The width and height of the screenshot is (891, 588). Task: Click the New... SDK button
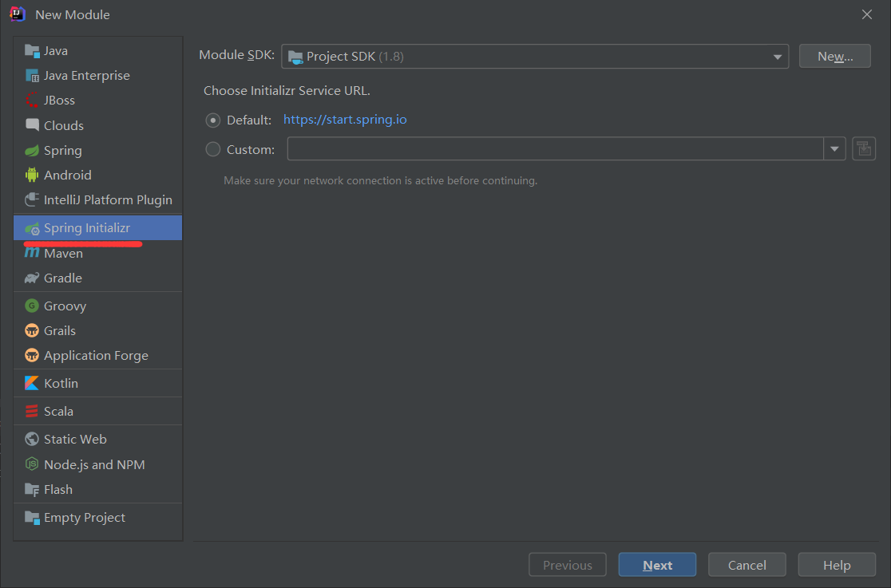(x=834, y=57)
